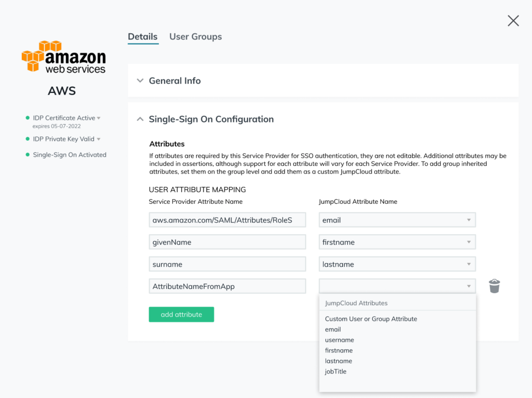
Task: Open the IDP Certificate Active dropdown arrow
Action: click(x=99, y=118)
